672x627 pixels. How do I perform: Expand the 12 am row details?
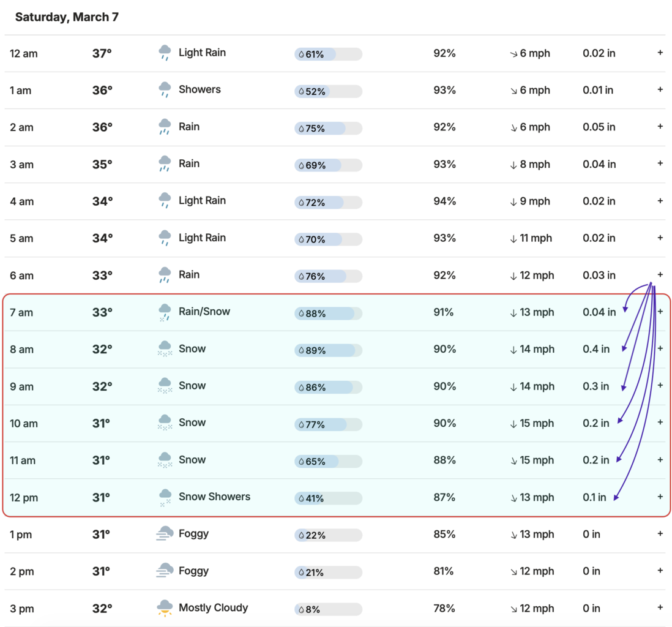click(x=660, y=53)
